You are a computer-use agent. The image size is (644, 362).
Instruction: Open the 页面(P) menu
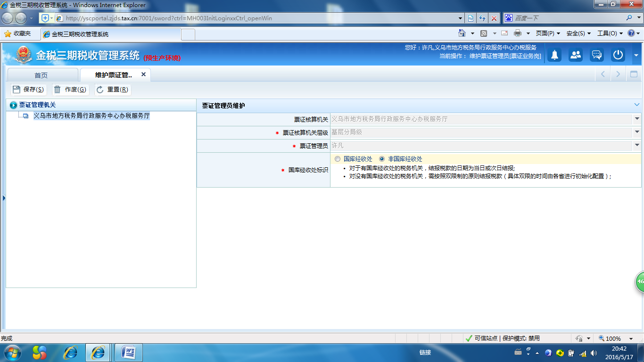548,33
